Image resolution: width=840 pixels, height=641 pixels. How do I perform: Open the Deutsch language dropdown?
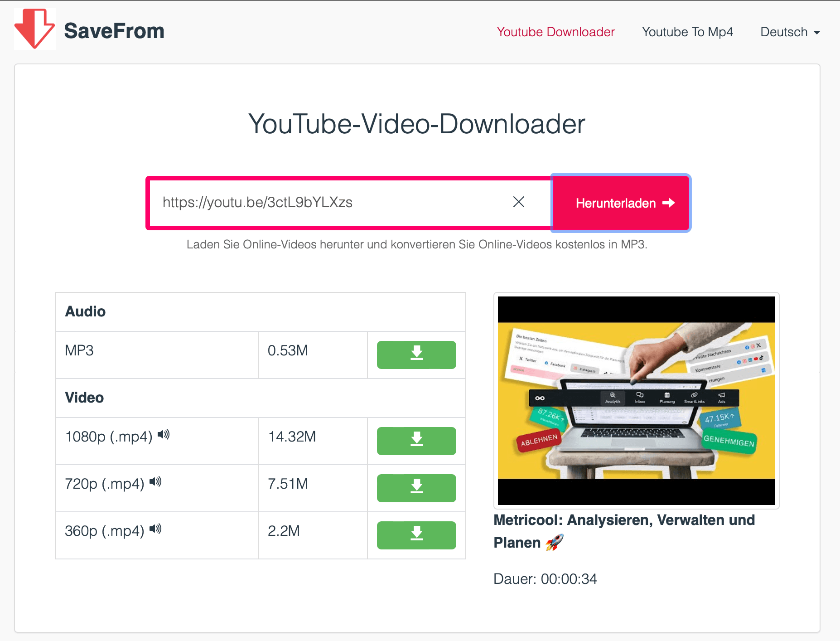pyautogui.click(x=790, y=32)
